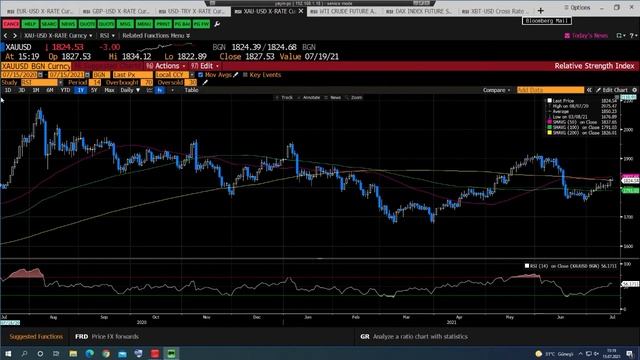Select the 5Y time range

[94, 90]
